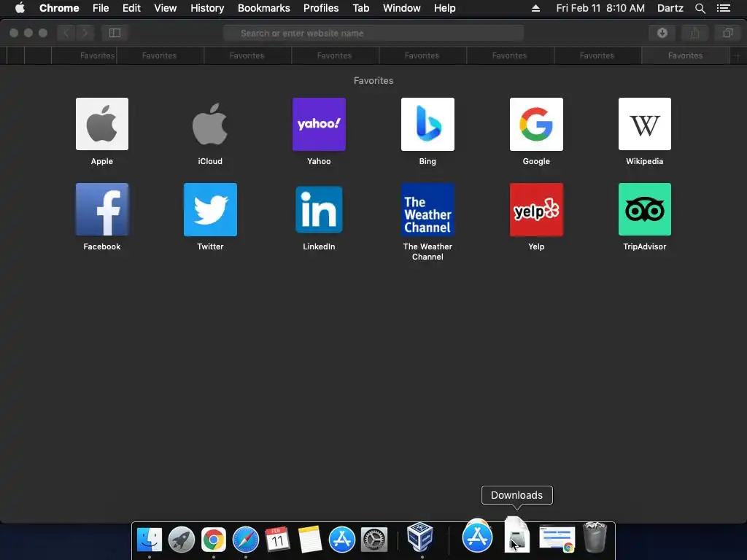Image resolution: width=747 pixels, height=560 pixels.
Task: Open the Wikipedia favorite
Action: click(x=645, y=124)
